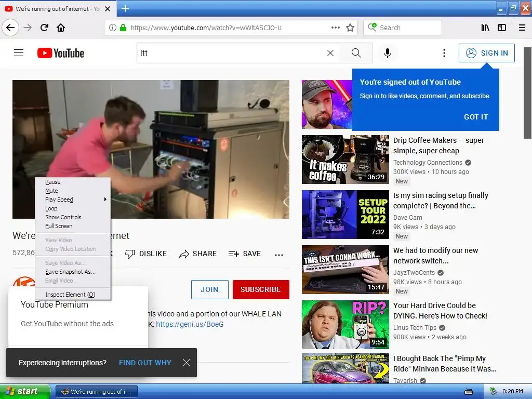Click the address bar URL
The height and width of the screenshot is (399, 532).
(206, 28)
